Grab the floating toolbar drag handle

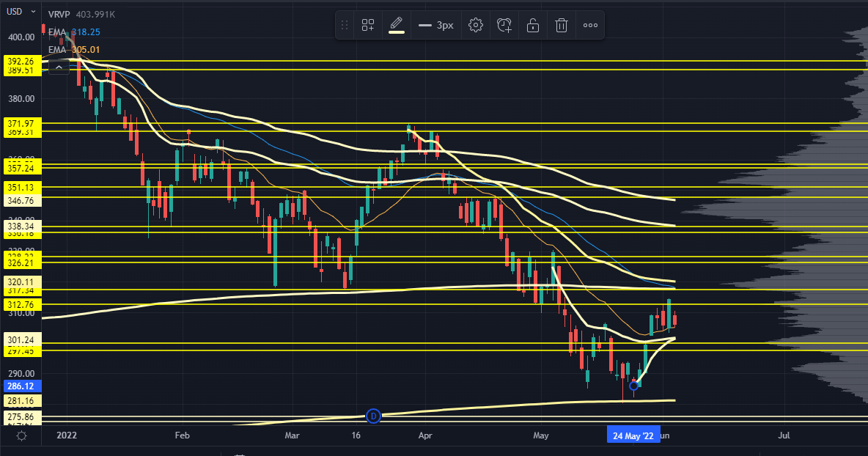pos(345,25)
